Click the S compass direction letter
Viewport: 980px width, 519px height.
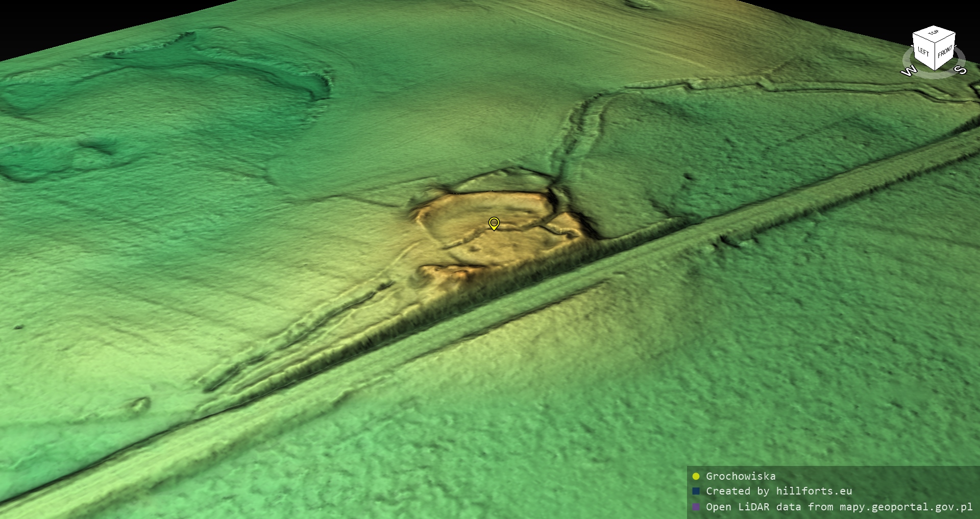(960, 69)
